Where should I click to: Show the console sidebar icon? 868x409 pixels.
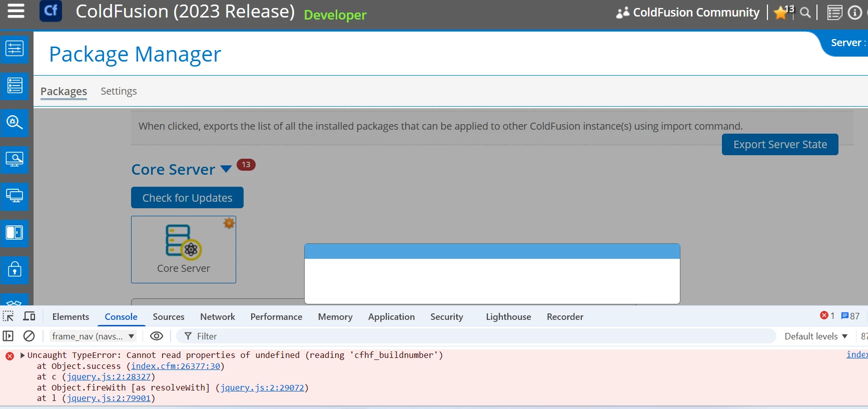click(8, 336)
